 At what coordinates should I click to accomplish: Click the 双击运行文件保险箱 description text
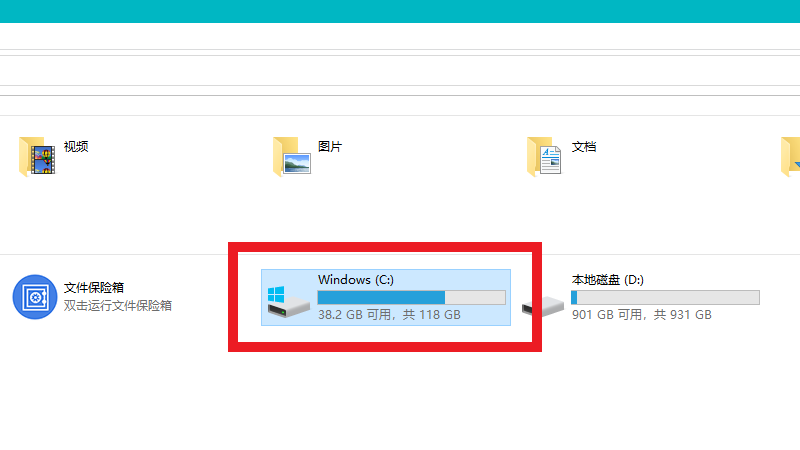pyautogui.click(x=118, y=305)
